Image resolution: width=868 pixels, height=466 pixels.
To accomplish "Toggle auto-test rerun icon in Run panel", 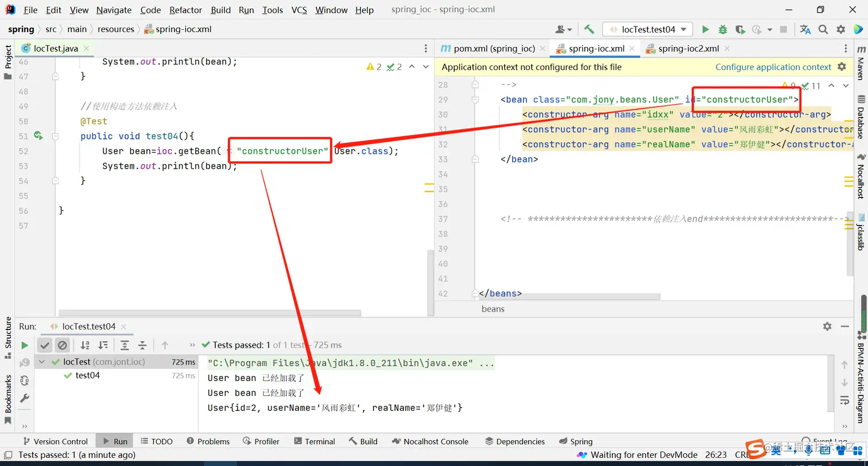I will pos(25,380).
